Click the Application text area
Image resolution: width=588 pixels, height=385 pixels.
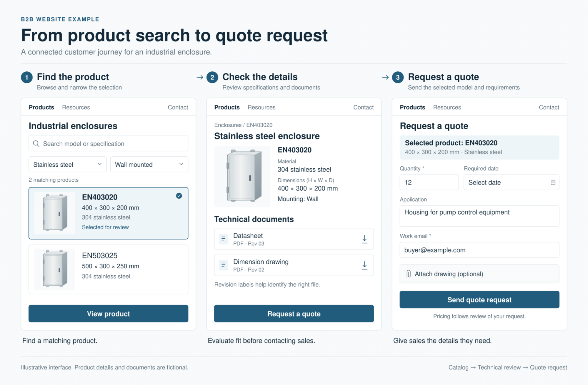pos(479,216)
